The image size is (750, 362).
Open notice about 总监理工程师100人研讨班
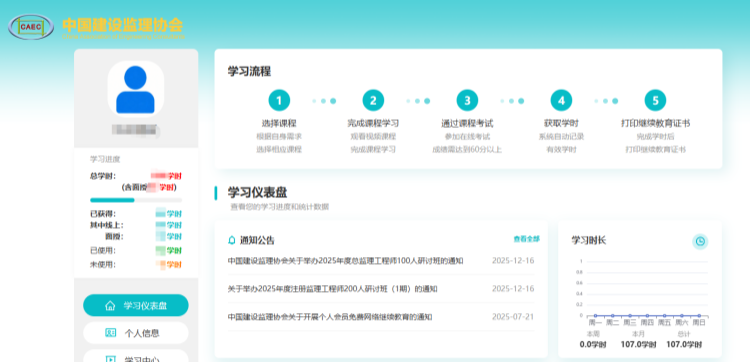345,261
